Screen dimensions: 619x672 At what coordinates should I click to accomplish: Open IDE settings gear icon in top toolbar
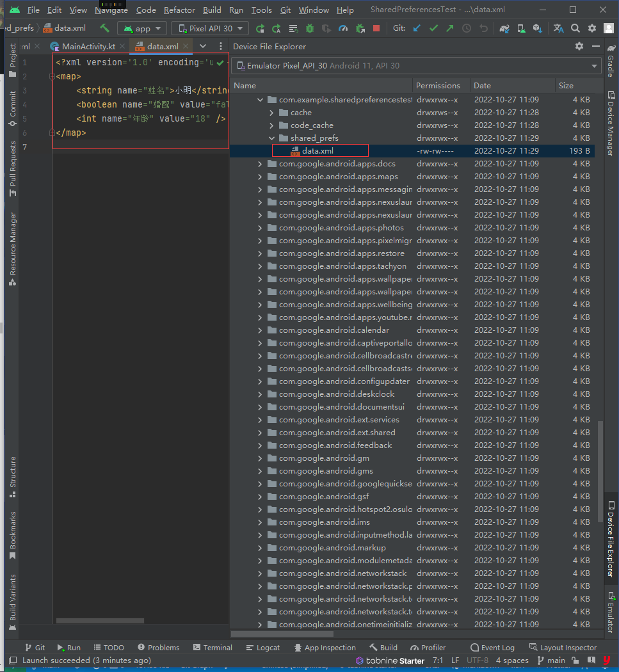591,28
